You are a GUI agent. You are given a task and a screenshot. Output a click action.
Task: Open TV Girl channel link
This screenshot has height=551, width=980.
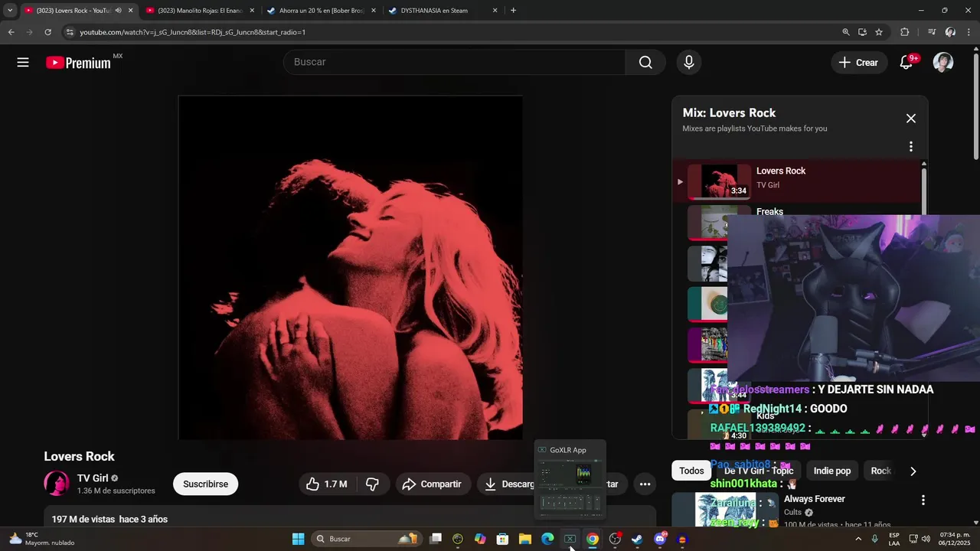point(92,478)
